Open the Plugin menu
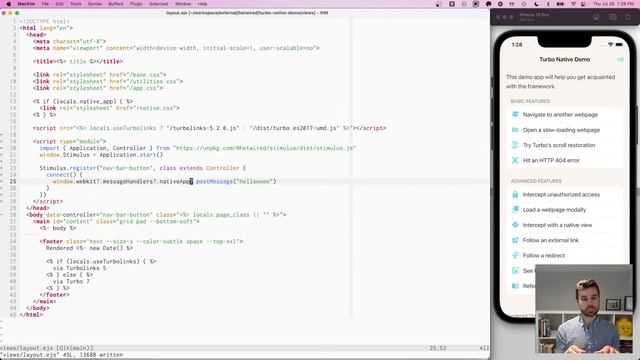The image size is (640, 360). tap(136, 4)
